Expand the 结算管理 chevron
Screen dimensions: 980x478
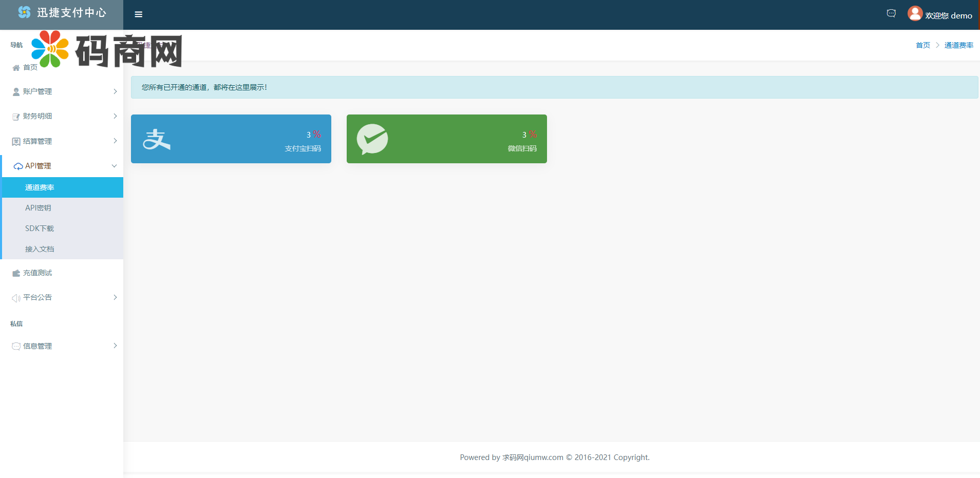click(x=115, y=141)
